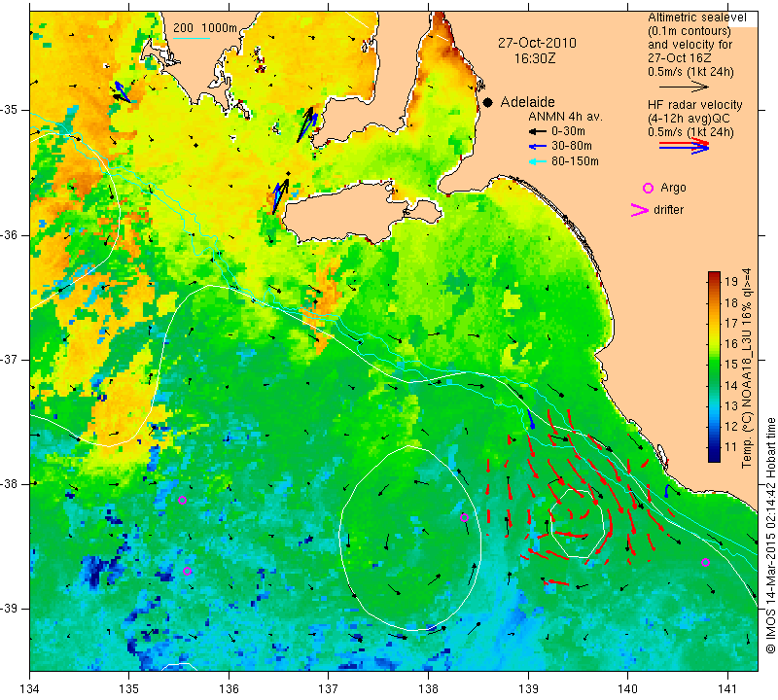The height and width of the screenshot is (700, 778).
Task: Click the drifter legend label text
Action: pos(668,210)
